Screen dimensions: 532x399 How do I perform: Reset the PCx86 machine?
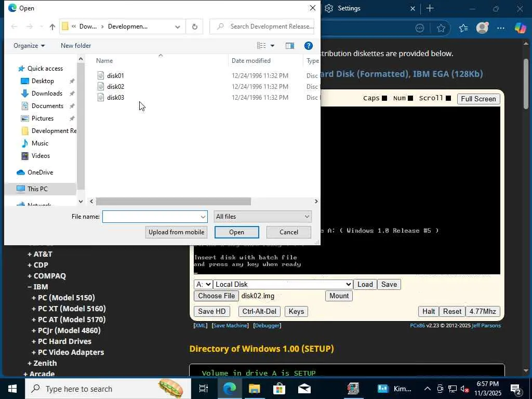tap(452, 312)
